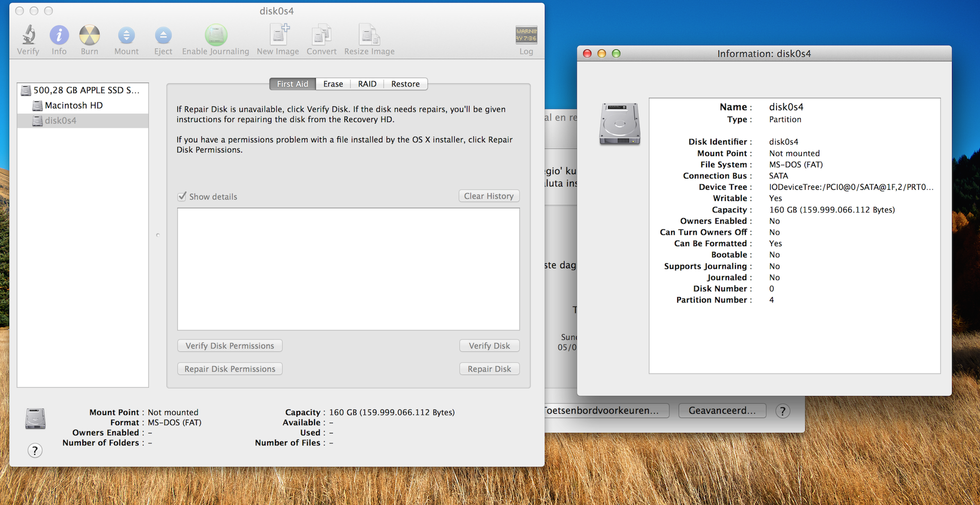Open Disk Utility help question mark button
The width and height of the screenshot is (980, 505).
pyautogui.click(x=35, y=451)
